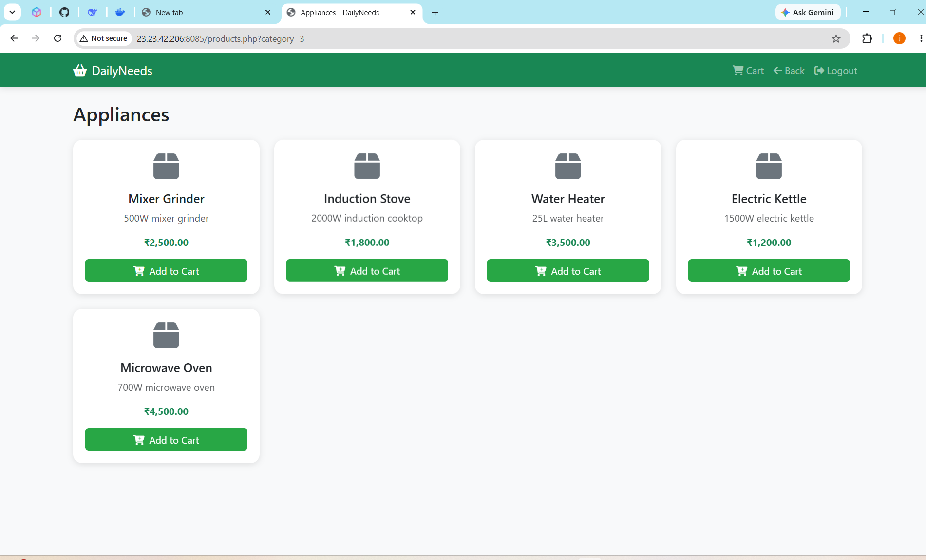Screen dimensions: 926x560
Task: Click the Appliances page heading
Action: [121, 114]
